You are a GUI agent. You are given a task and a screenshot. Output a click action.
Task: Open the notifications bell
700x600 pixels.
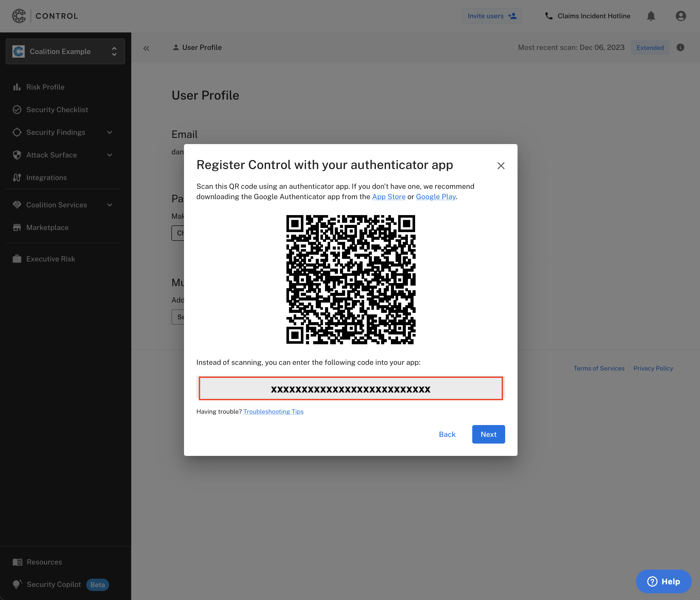651,16
